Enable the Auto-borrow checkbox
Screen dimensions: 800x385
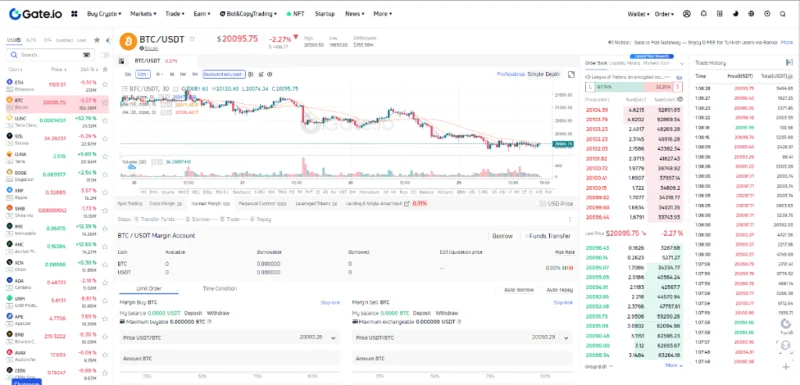coord(498,290)
